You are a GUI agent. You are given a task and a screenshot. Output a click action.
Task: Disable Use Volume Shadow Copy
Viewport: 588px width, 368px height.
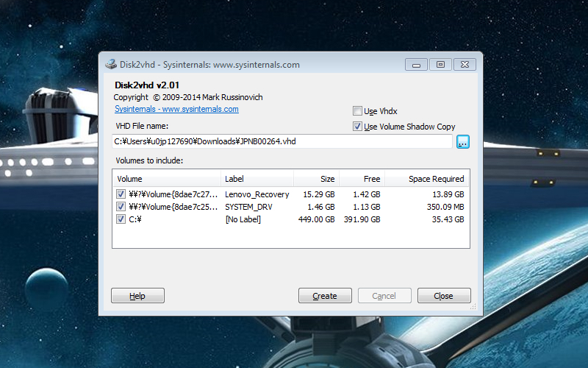pyautogui.click(x=357, y=127)
